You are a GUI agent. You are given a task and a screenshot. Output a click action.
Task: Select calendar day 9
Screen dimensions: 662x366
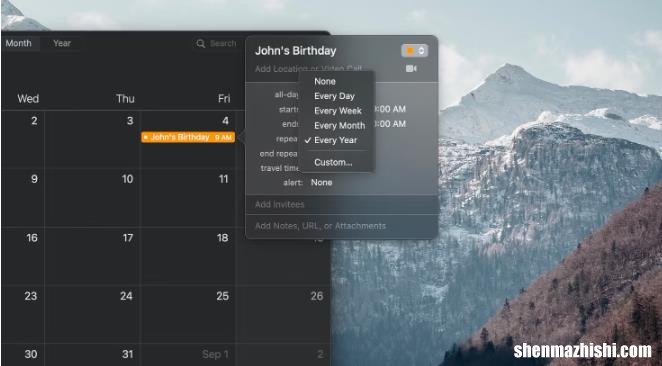34,179
